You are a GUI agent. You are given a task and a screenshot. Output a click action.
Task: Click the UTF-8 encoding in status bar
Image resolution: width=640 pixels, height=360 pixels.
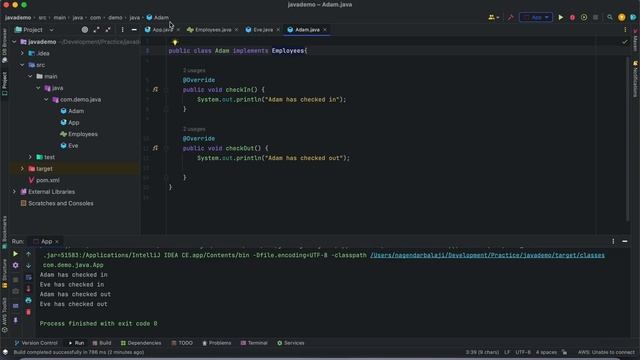click(x=523, y=352)
